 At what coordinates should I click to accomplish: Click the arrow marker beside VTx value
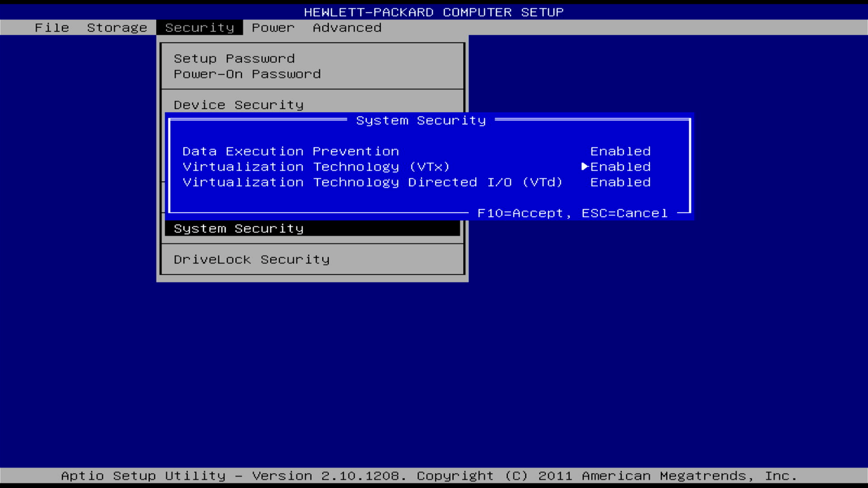click(585, 166)
